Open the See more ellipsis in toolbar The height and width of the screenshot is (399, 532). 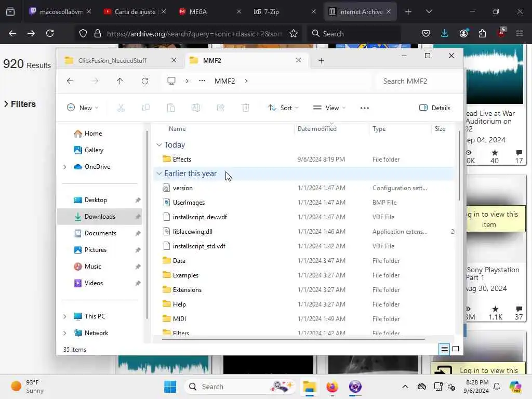(x=364, y=108)
